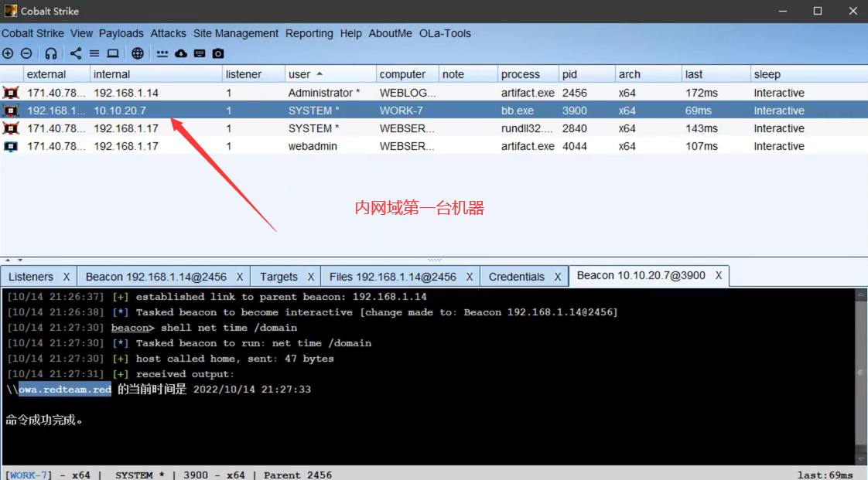Screen dimensions: 868x480
Task: Show targets view with laptop icon
Action: [113, 53]
